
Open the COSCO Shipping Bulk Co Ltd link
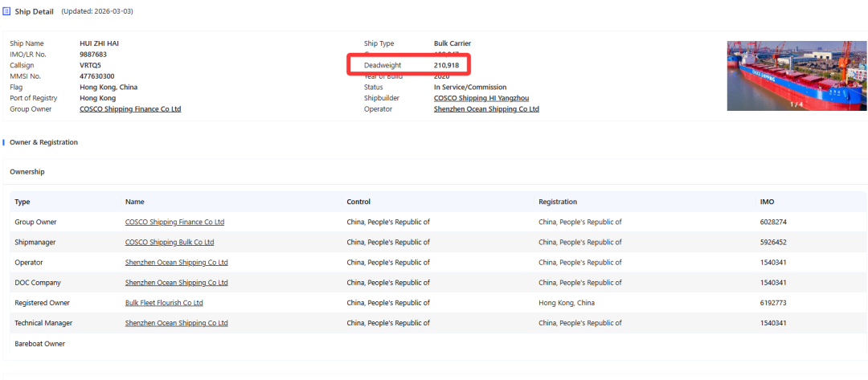tap(170, 242)
